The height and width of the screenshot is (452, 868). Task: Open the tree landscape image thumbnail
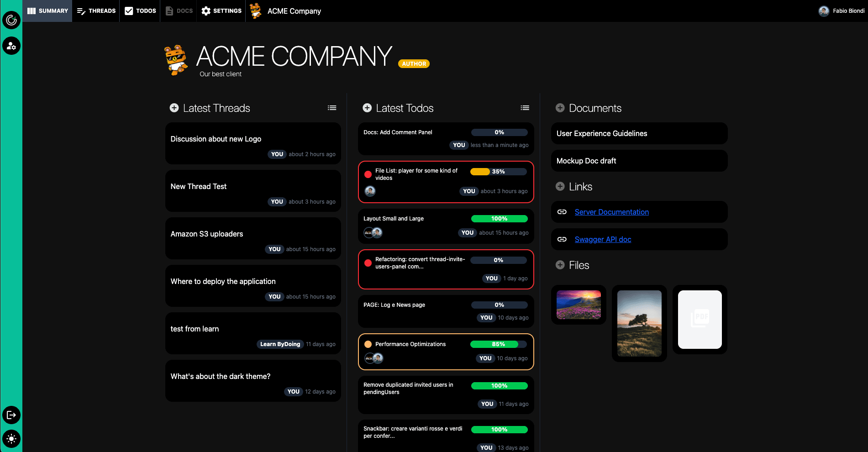click(x=639, y=323)
